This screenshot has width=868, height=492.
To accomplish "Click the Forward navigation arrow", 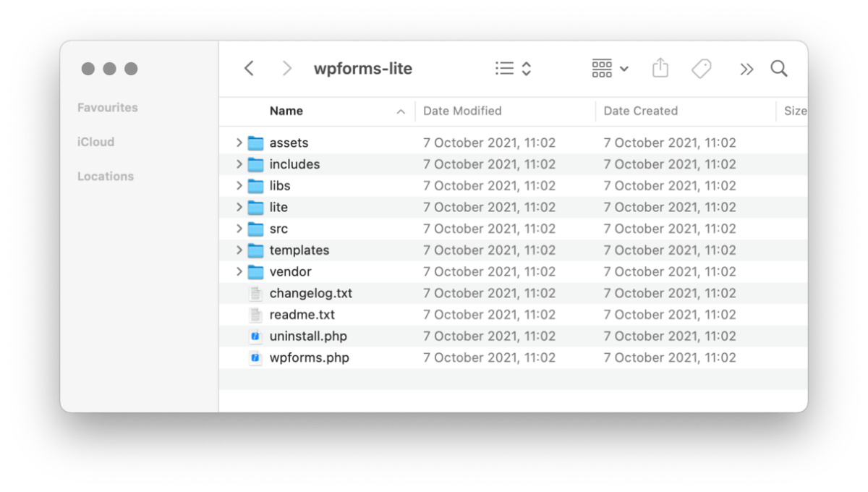I will pos(287,69).
